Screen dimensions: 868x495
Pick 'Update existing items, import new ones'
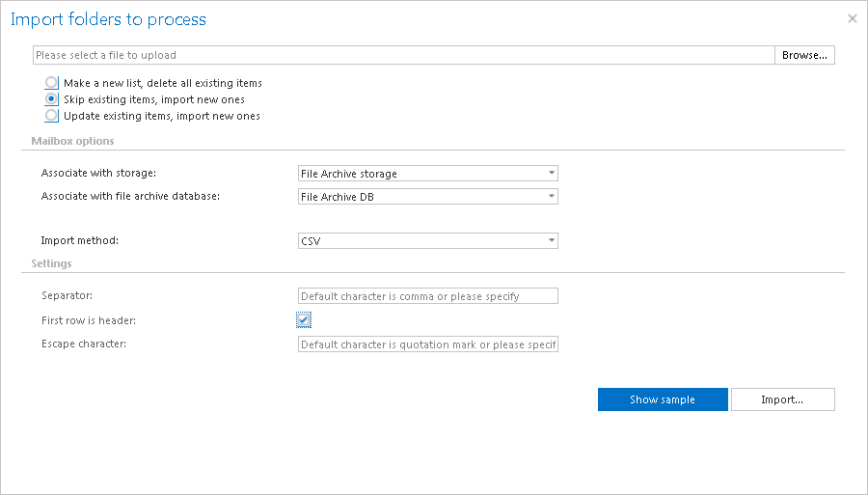[52, 116]
